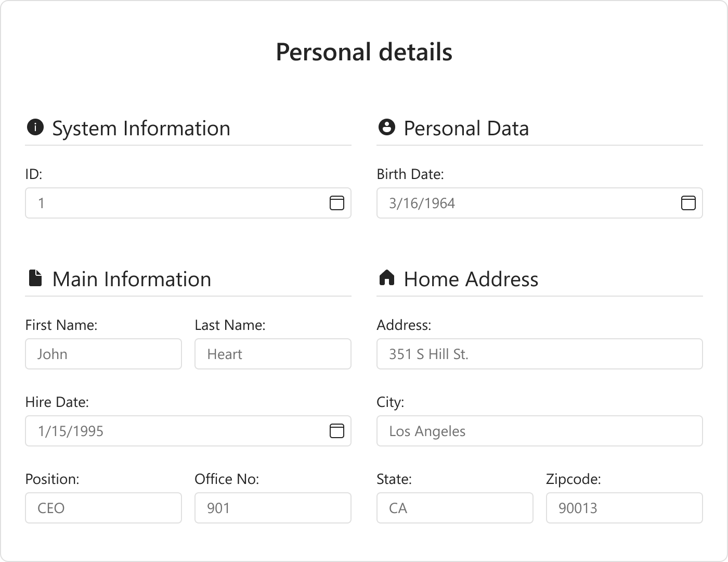The image size is (728, 562).
Task: Click the First Name field
Action: [x=103, y=354]
